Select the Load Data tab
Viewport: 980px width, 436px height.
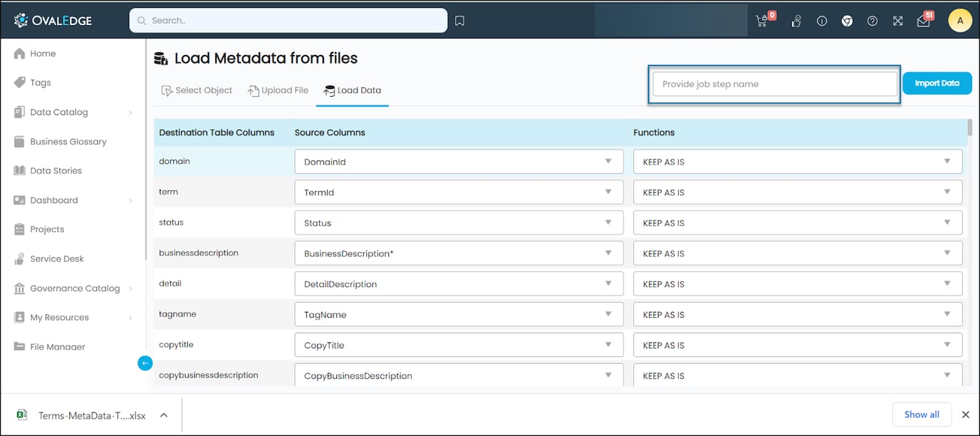coord(353,90)
